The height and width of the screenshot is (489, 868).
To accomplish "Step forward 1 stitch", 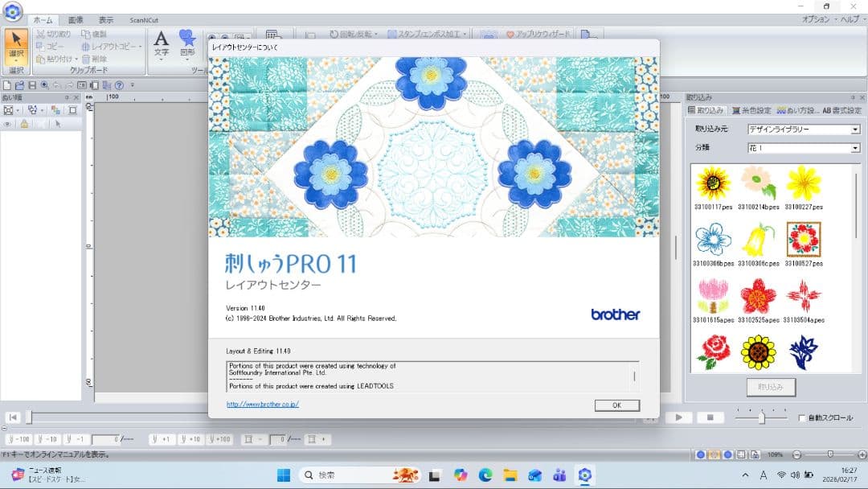I will coord(161,439).
